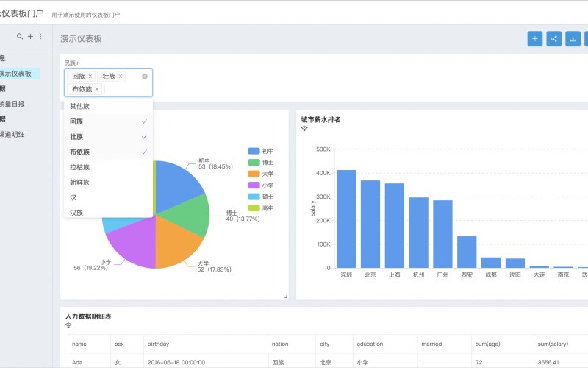Click the 演示仪表板 dashboard title

(x=81, y=39)
